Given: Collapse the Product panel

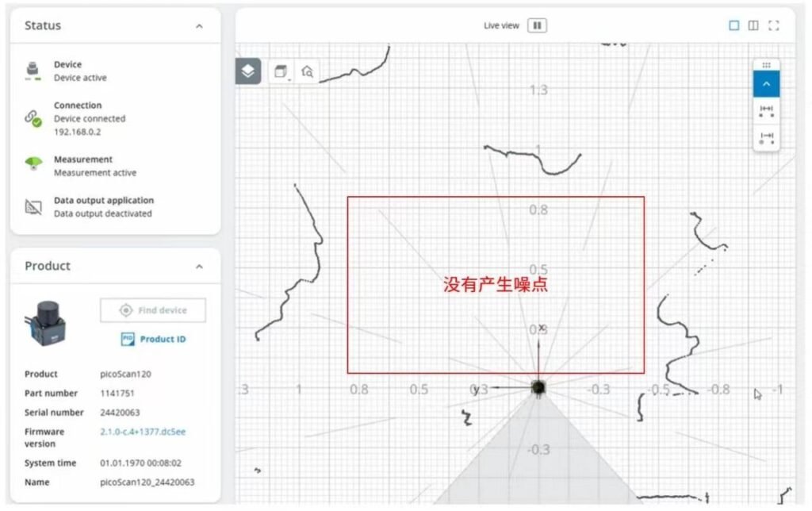Looking at the screenshot, I should [x=199, y=267].
